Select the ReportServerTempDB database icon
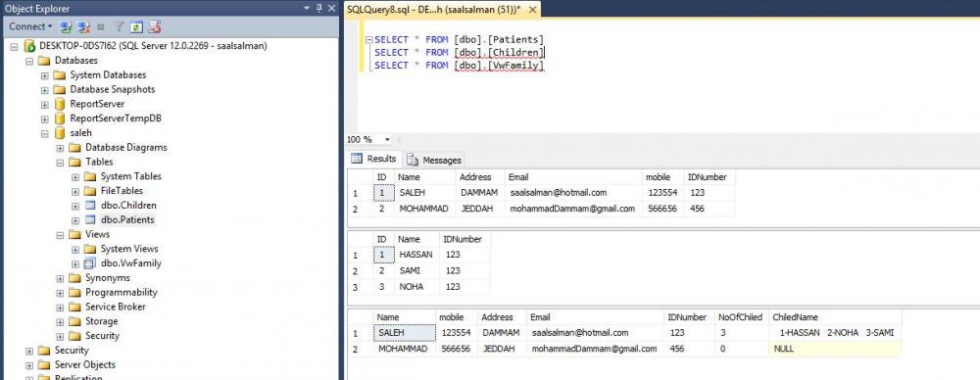The height and width of the screenshot is (380, 980). (60, 119)
